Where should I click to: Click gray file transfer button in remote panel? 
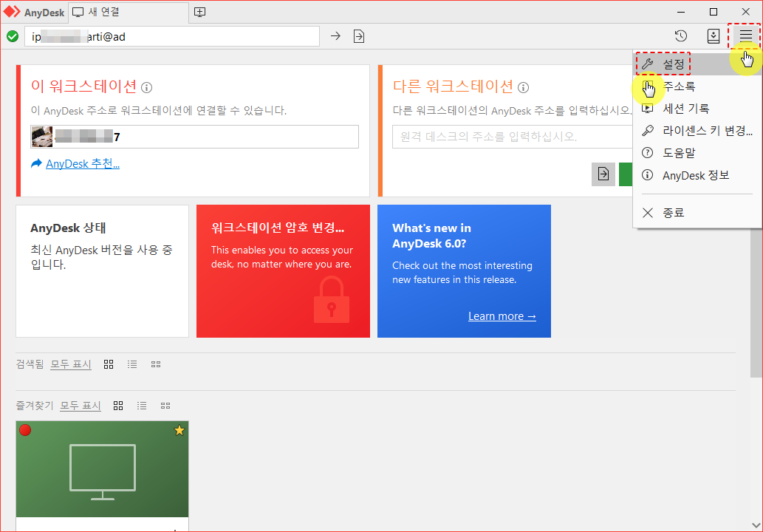tap(603, 174)
